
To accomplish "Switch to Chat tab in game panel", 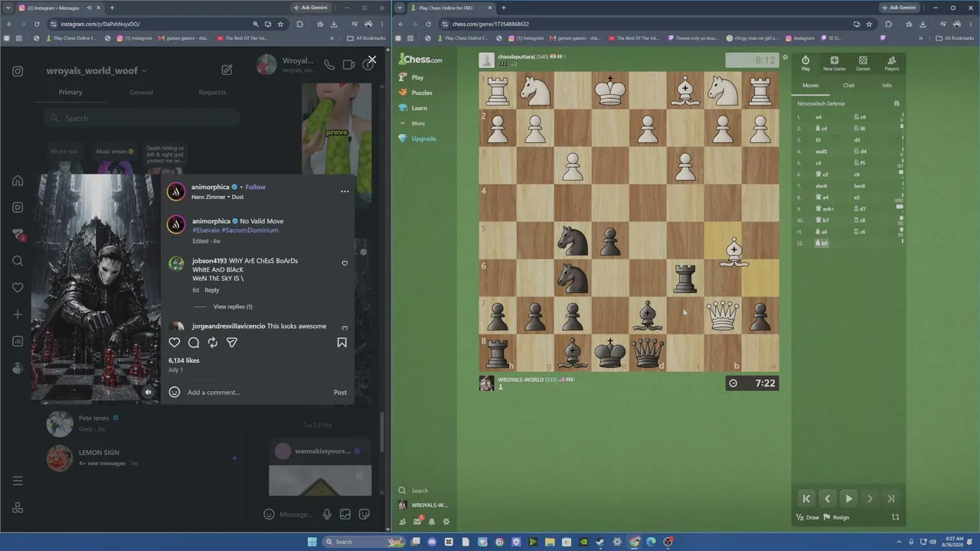I will pyautogui.click(x=848, y=86).
